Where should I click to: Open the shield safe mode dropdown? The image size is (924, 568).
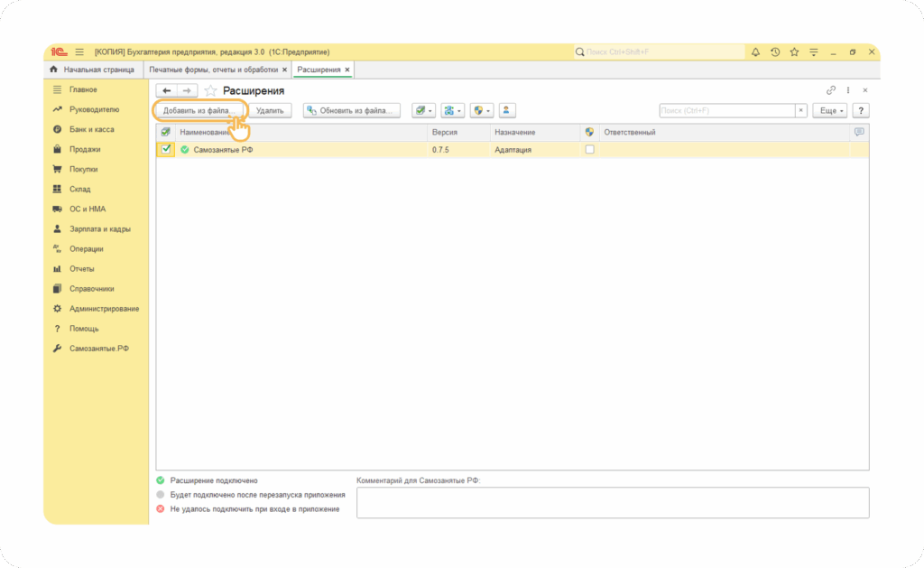pyautogui.click(x=481, y=110)
